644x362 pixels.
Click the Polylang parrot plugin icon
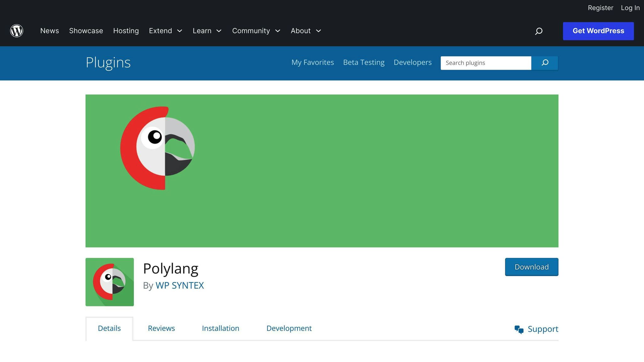point(109,282)
